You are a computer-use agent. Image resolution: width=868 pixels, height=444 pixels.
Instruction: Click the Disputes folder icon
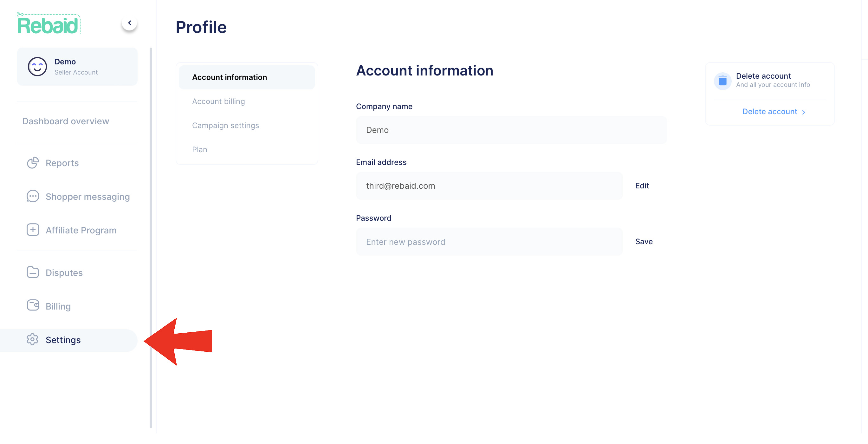[33, 272]
